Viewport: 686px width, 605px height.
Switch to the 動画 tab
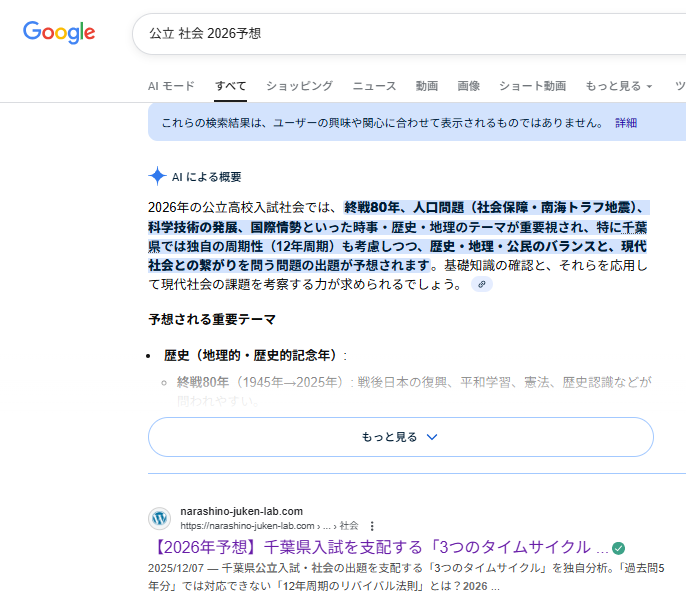pos(427,86)
